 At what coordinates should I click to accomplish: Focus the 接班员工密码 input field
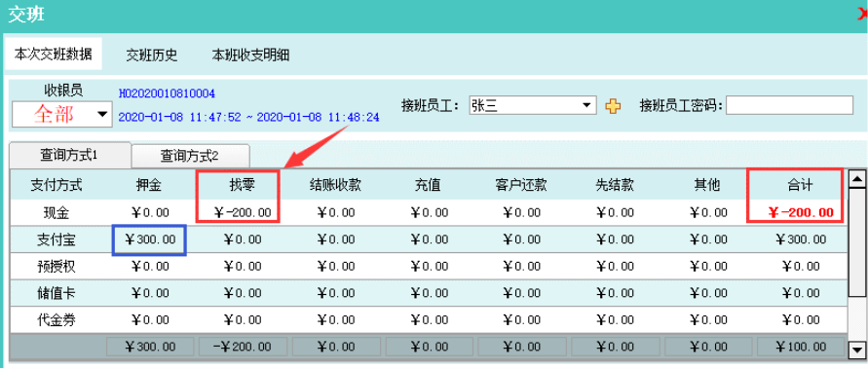click(x=789, y=104)
